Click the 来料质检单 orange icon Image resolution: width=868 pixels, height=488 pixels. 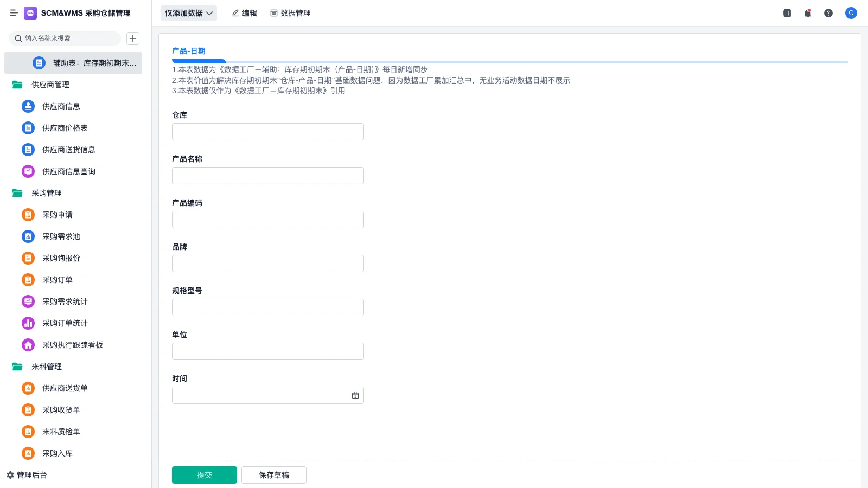(28, 432)
